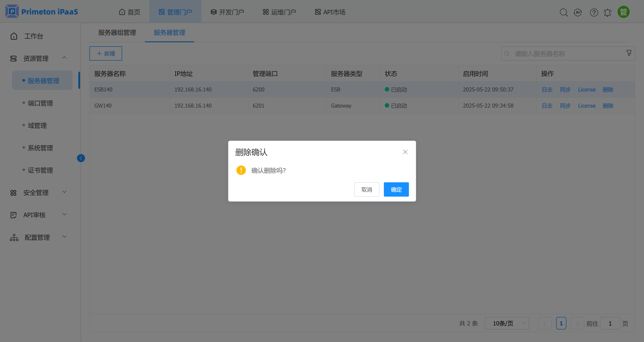
Task: Open global search
Action: (564, 12)
